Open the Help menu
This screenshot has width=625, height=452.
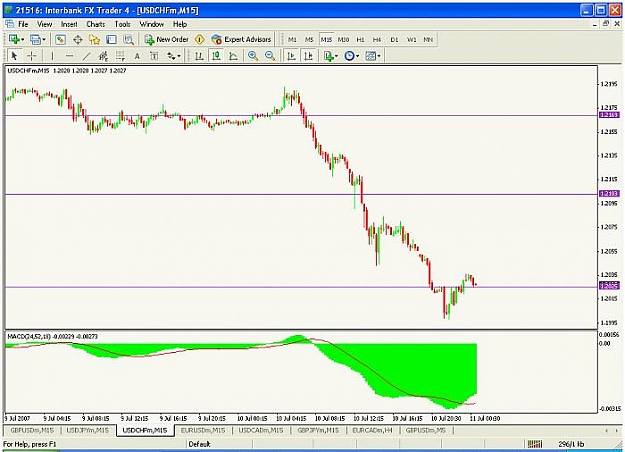(180, 24)
